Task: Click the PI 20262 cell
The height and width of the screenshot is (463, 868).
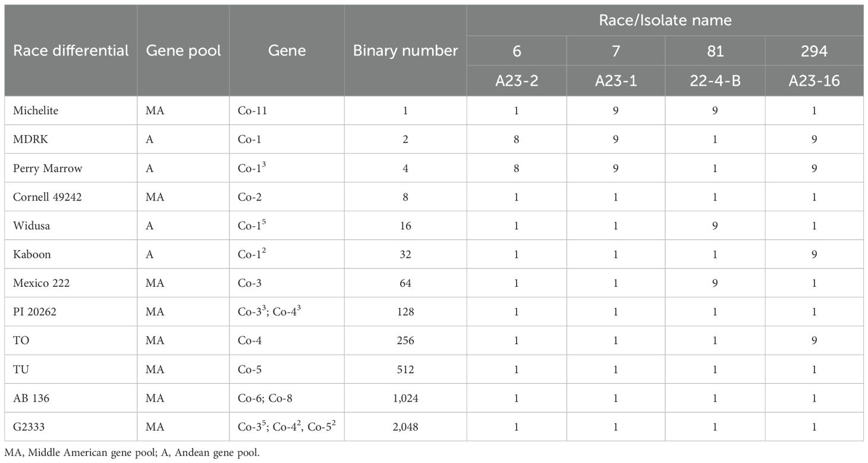Action: tap(34, 312)
